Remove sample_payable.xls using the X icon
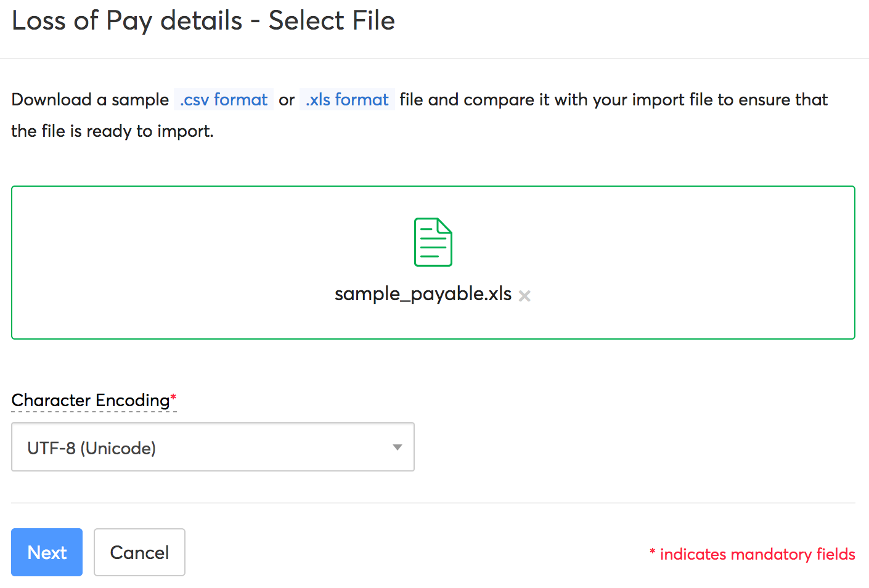 [x=524, y=296]
